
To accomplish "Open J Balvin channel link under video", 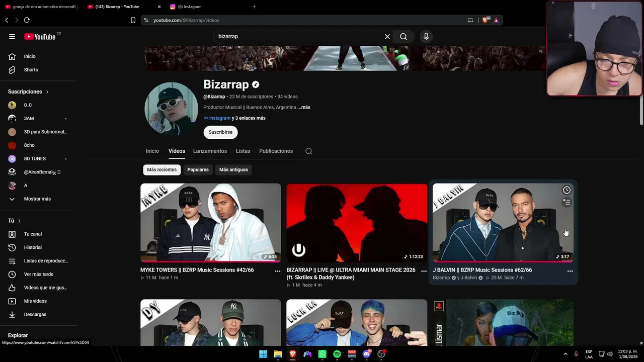I will (468, 278).
